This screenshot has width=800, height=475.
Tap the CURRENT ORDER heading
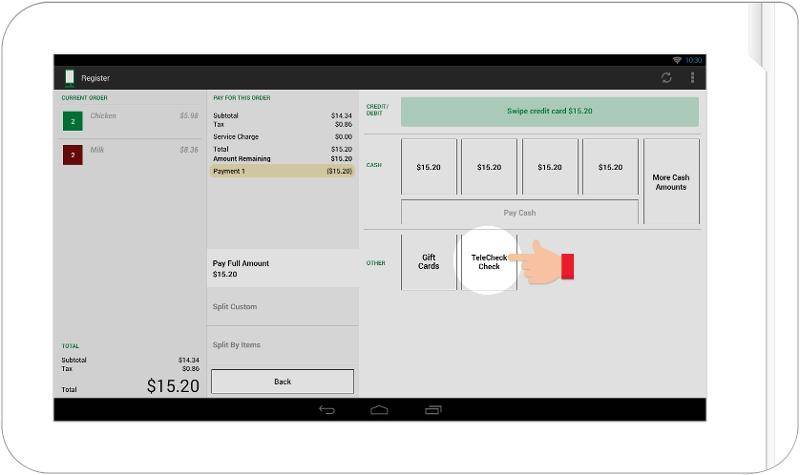(x=85, y=97)
